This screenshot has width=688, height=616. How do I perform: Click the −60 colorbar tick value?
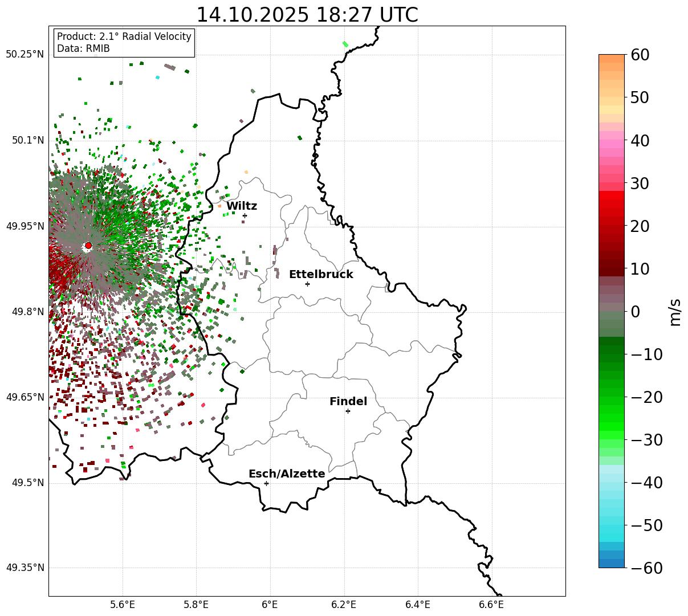click(647, 568)
